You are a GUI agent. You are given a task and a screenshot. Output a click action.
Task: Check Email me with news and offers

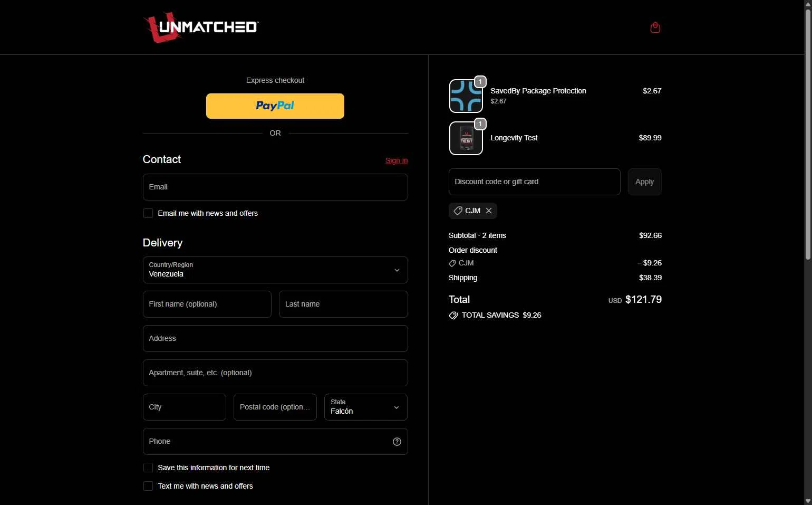point(148,213)
